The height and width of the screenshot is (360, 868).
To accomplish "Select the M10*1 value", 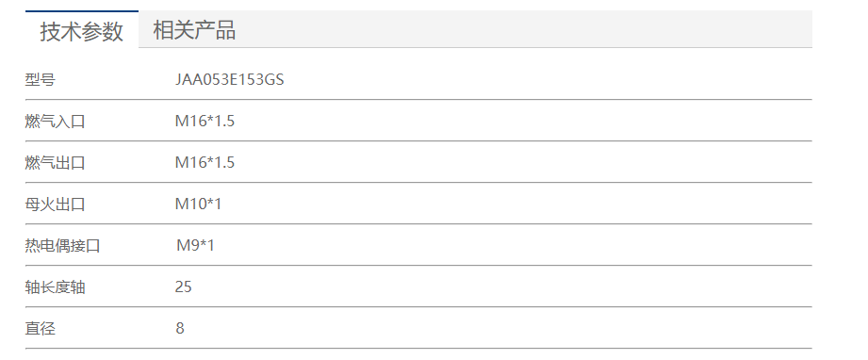I will (198, 204).
